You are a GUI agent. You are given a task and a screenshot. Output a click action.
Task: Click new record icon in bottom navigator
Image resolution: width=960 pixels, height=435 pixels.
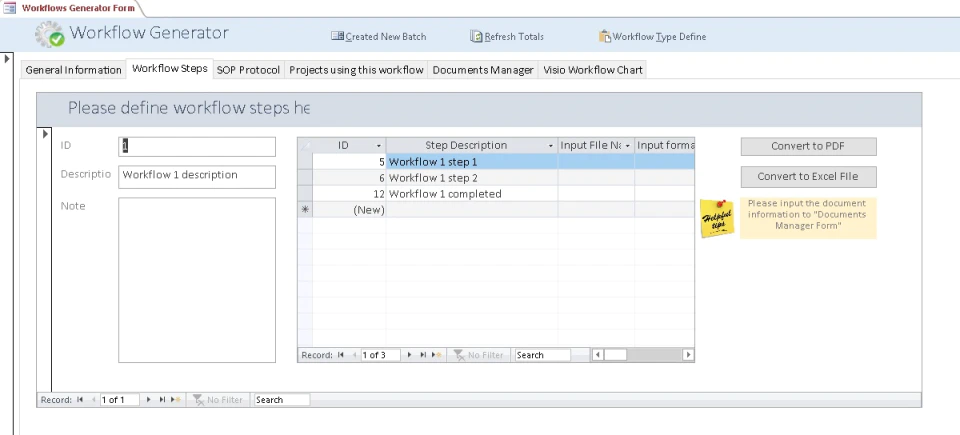(176, 399)
